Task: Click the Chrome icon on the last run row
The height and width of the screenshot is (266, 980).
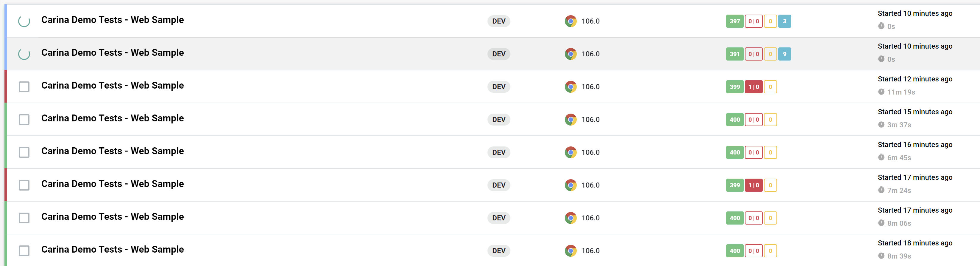Action: point(570,251)
